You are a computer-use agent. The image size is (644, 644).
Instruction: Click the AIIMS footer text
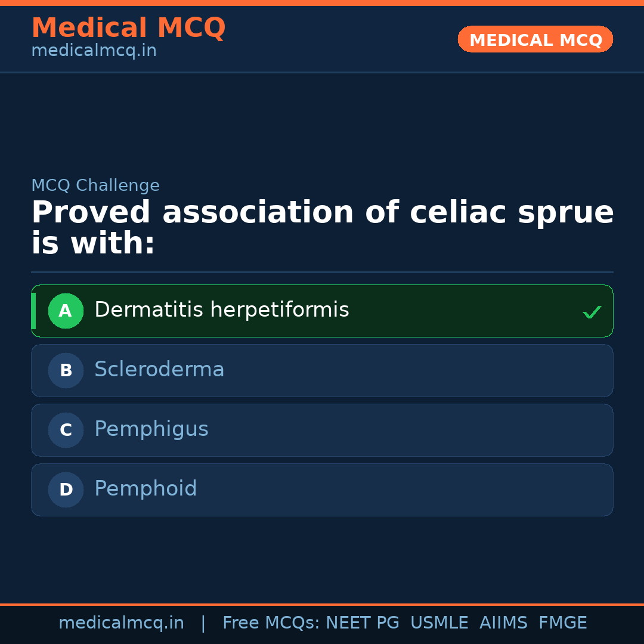[503, 623]
